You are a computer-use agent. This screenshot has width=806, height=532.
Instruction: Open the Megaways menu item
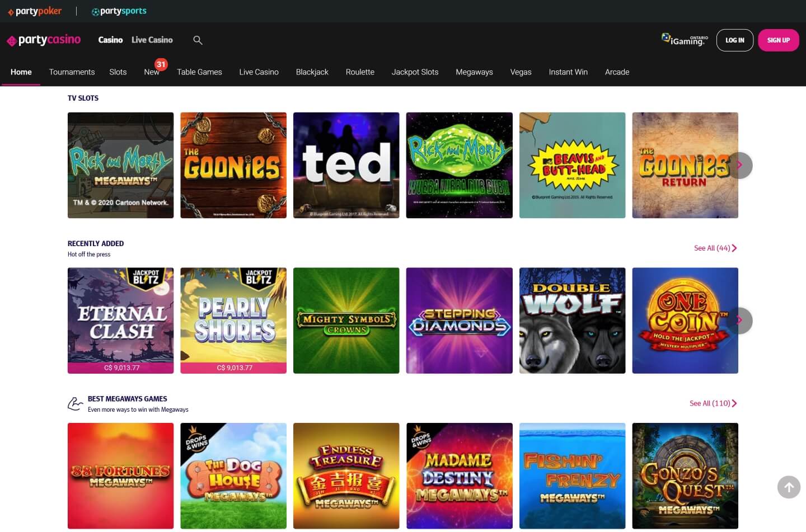474,72
